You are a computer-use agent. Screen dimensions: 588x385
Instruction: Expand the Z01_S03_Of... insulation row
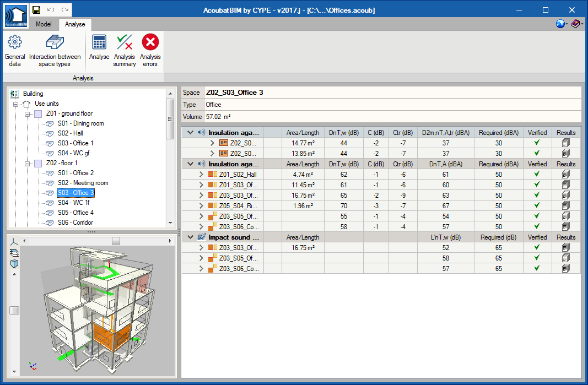(201, 185)
